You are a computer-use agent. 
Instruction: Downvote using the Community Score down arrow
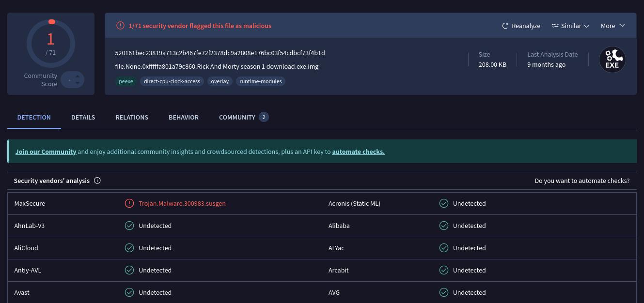pos(78,83)
